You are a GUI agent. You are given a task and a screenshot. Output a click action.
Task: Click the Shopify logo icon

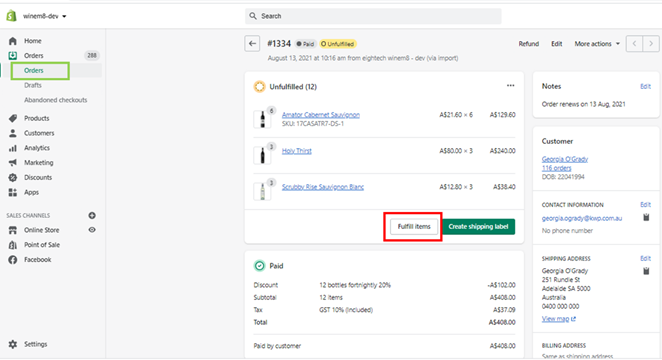pyautogui.click(x=11, y=16)
